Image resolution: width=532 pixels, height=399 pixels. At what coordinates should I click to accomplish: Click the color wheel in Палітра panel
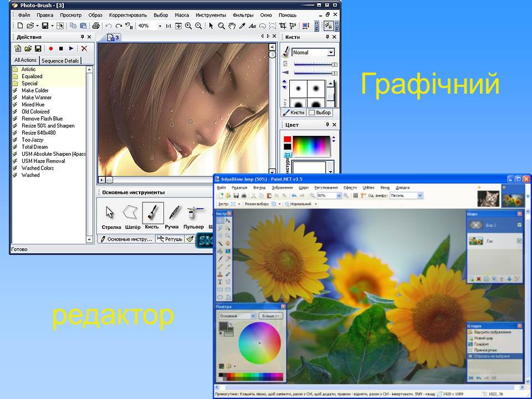point(259,343)
